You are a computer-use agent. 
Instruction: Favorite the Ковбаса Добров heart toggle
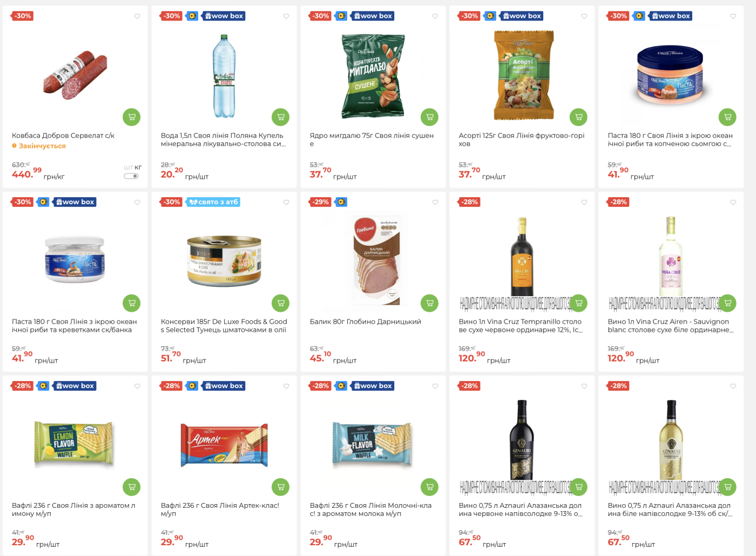click(137, 16)
